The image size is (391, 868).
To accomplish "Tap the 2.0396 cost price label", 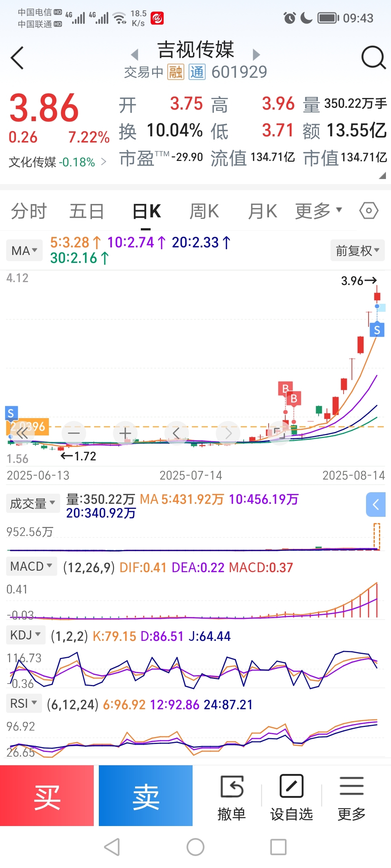I will (x=28, y=427).
